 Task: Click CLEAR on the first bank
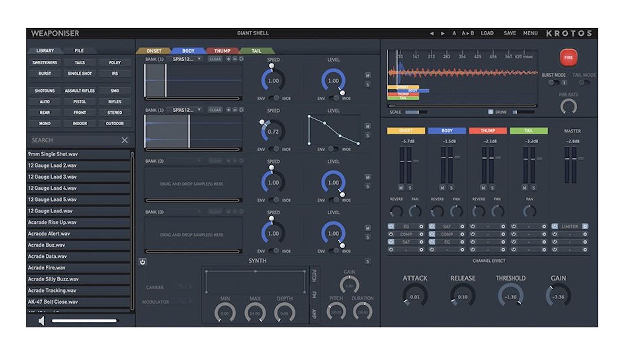215,59
